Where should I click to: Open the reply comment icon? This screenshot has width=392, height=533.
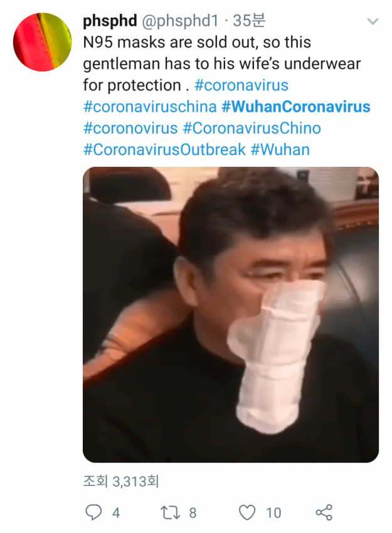[x=93, y=512]
